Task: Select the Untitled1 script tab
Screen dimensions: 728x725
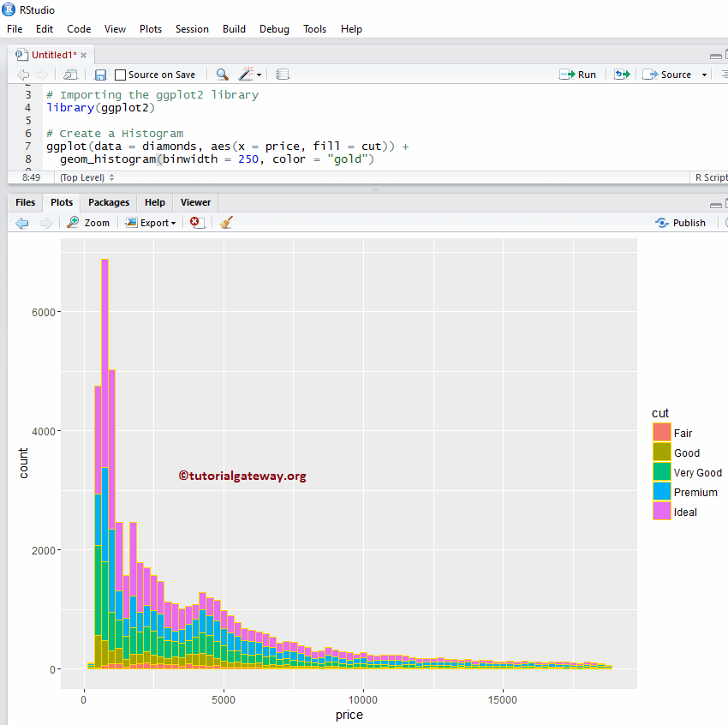Action: point(53,53)
